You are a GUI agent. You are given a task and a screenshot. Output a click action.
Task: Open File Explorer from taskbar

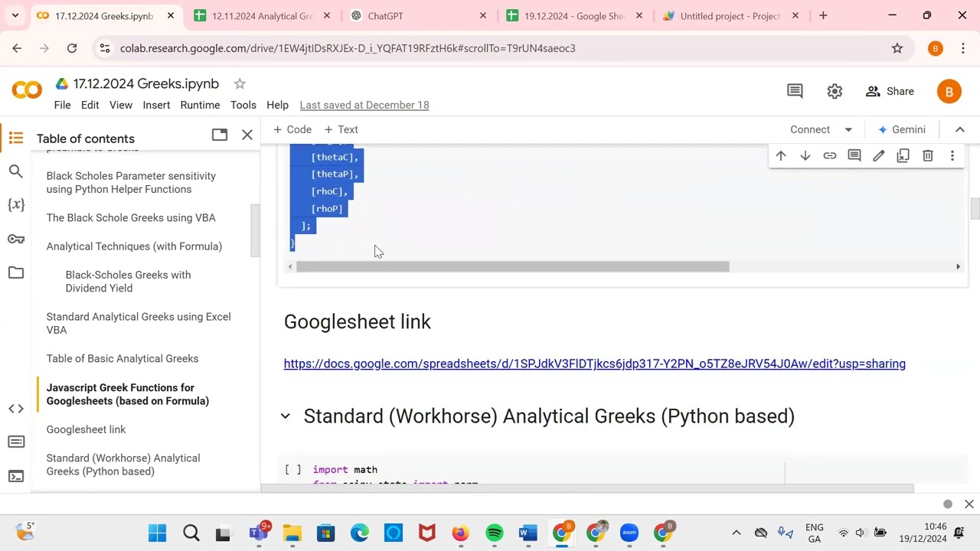292,533
